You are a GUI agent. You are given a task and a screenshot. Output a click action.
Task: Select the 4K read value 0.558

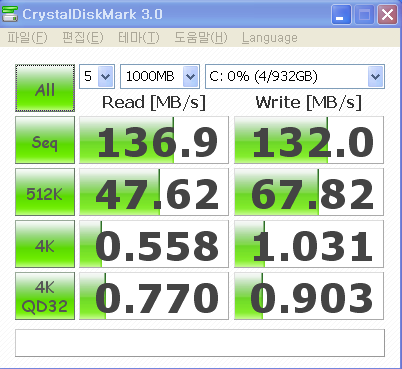pyautogui.click(x=154, y=244)
